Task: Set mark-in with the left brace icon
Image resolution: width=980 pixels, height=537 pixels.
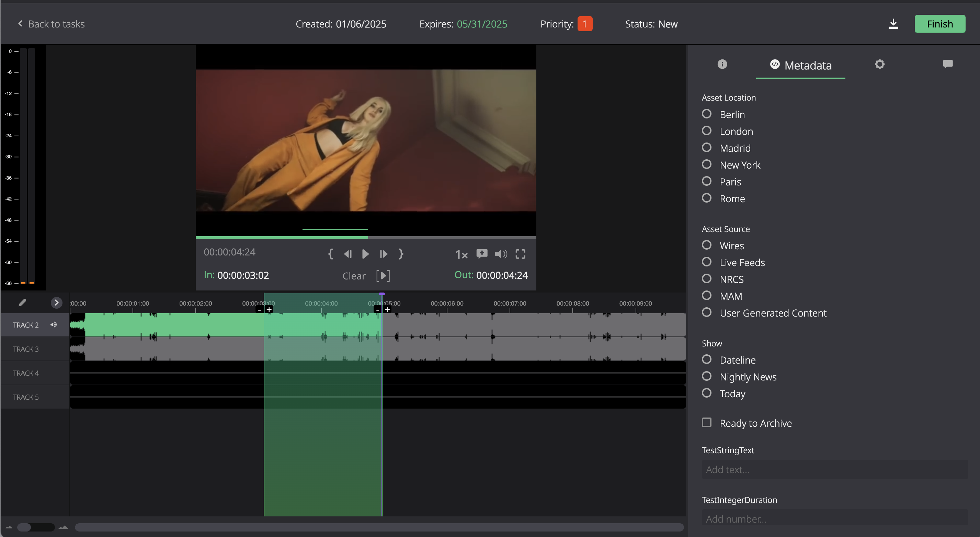Action: [330, 254]
